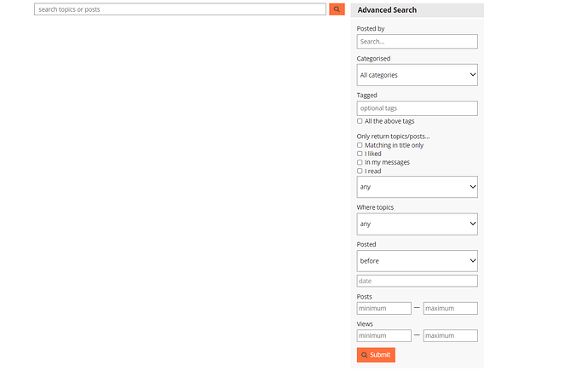Viewport: 588px width, 378px height.
Task: Click the optional tags input
Action: tap(417, 108)
